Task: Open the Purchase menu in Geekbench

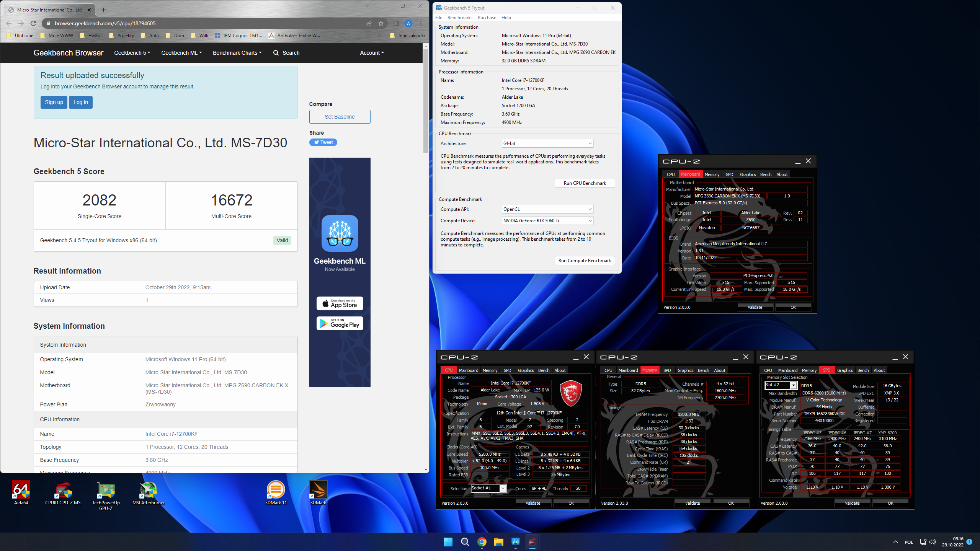Action: click(487, 18)
